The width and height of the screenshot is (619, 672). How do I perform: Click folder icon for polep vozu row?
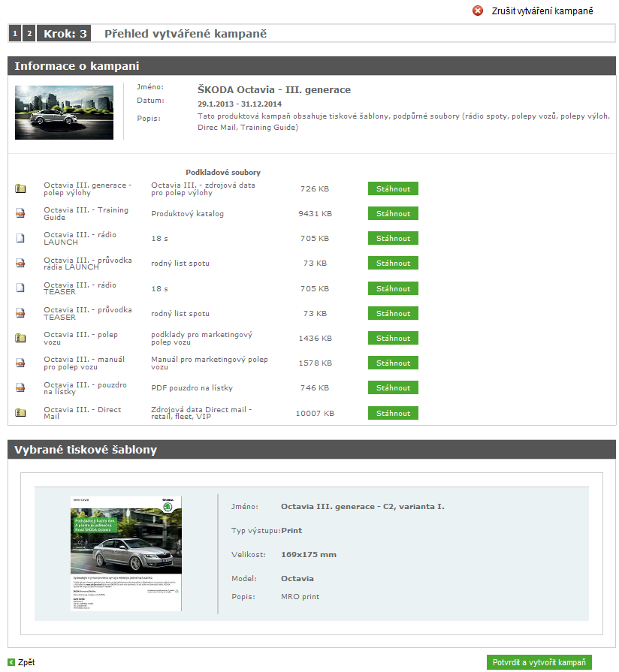tap(20, 338)
